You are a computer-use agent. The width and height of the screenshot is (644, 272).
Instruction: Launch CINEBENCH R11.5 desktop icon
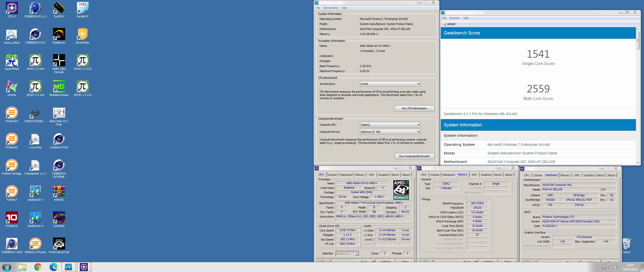click(35, 10)
